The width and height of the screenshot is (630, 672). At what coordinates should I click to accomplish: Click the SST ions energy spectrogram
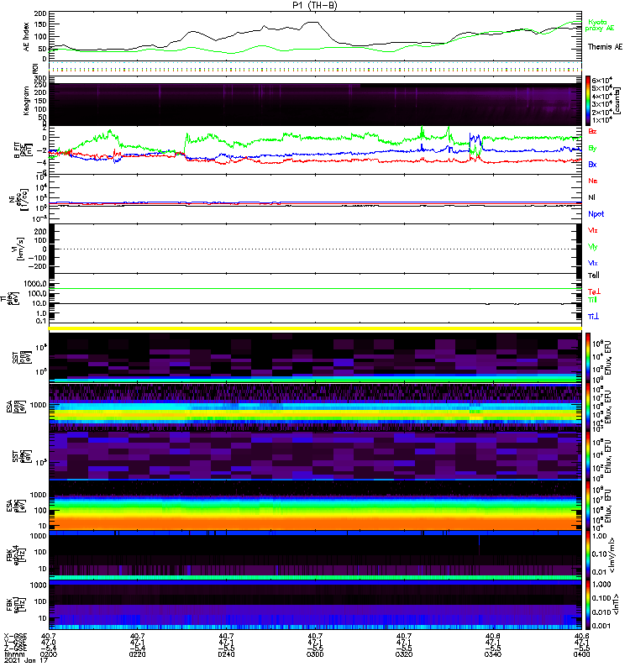315,358
